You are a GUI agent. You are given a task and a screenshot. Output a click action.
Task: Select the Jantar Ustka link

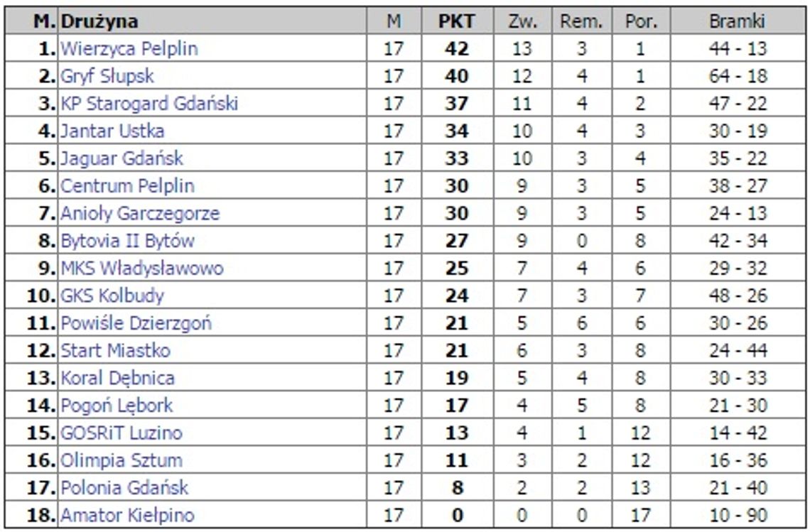pyautogui.click(x=112, y=131)
